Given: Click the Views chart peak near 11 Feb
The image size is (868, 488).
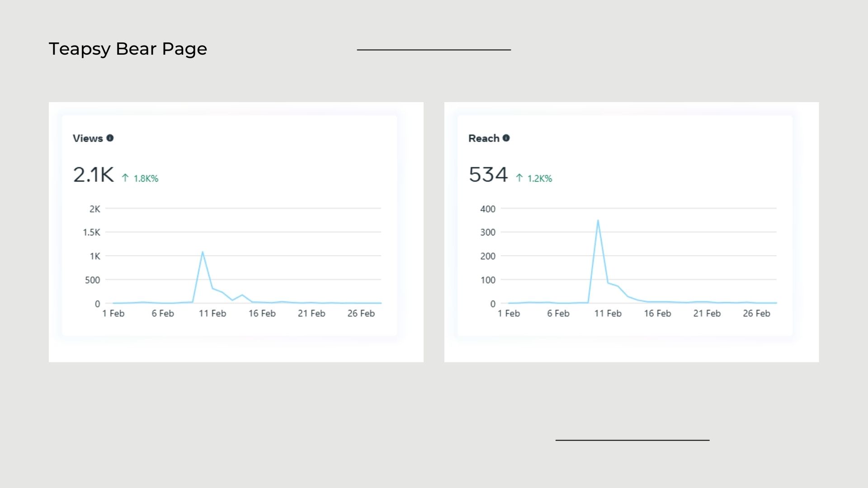Looking at the screenshot, I should (x=203, y=252).
